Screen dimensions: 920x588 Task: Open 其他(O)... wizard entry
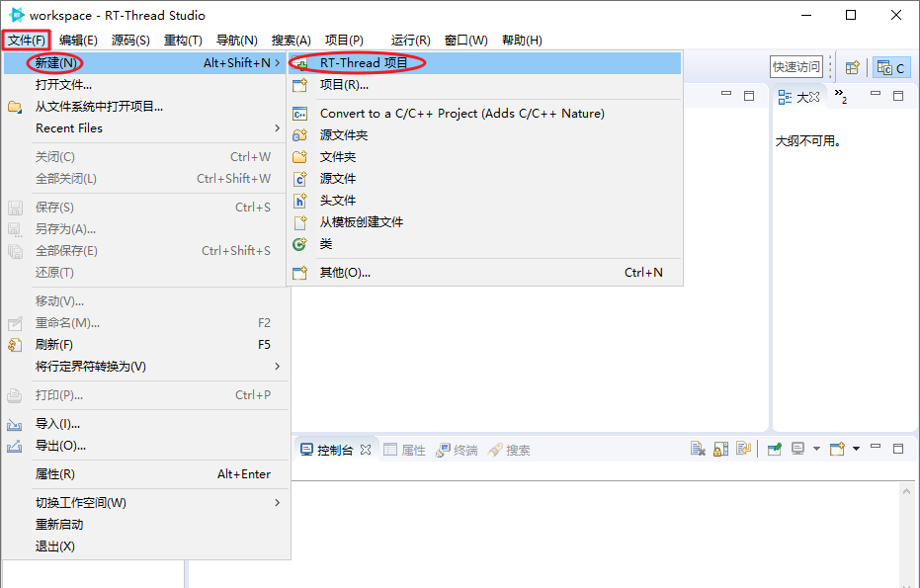point(484,273)
